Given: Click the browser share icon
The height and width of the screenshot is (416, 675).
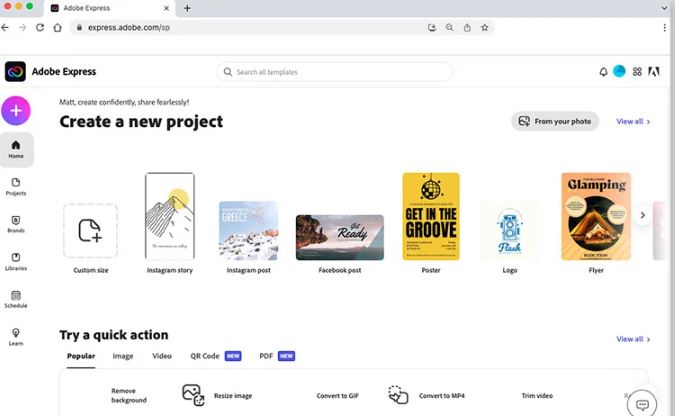Looking at the screenshot, I should (467, 28).
